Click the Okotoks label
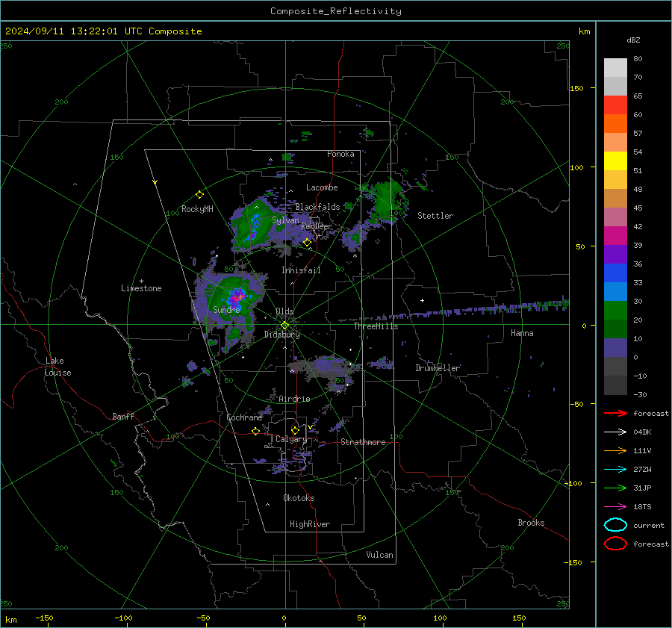This screenshot has height=628, width=672. [x=299, y=498]
